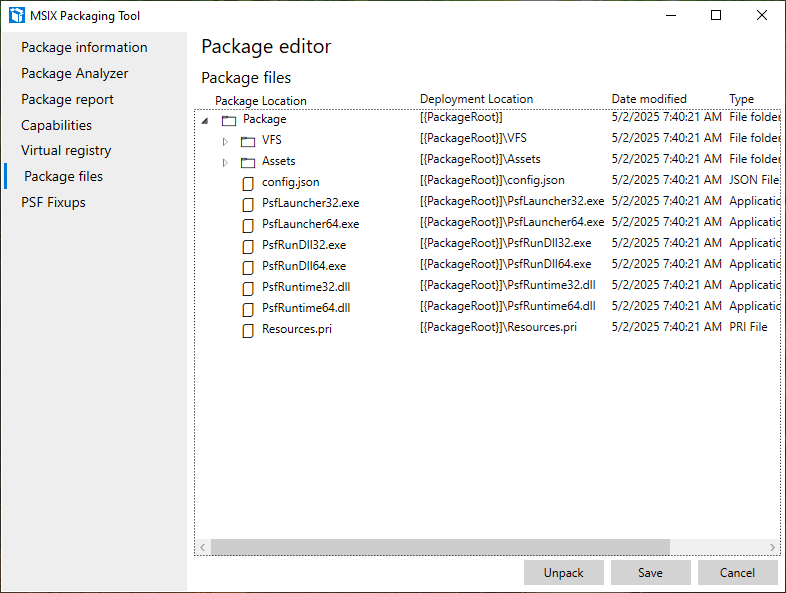The image size is (786, 593).
Task: Click the PRI File type cell
Action: (748, 327)
